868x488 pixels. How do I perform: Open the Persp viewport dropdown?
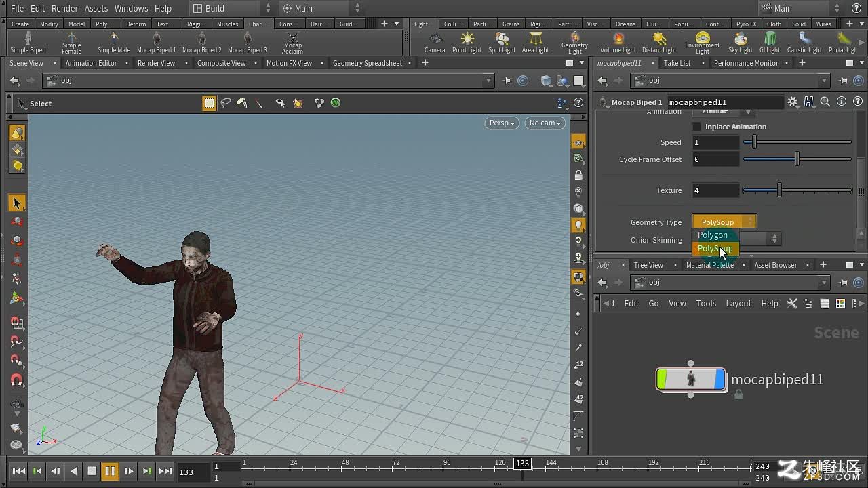tap(502, 123)
